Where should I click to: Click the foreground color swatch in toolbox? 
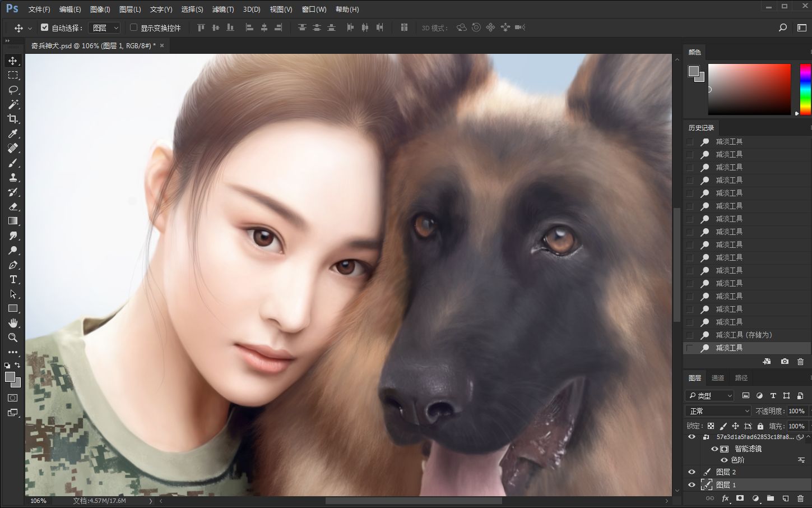click(10, 377)
